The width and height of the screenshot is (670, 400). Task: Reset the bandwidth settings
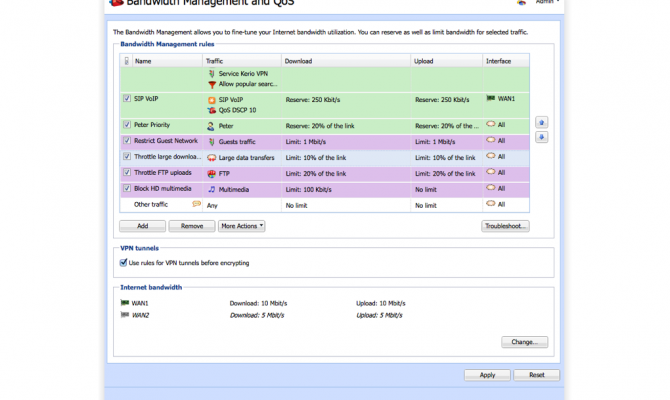click(537, 375)
